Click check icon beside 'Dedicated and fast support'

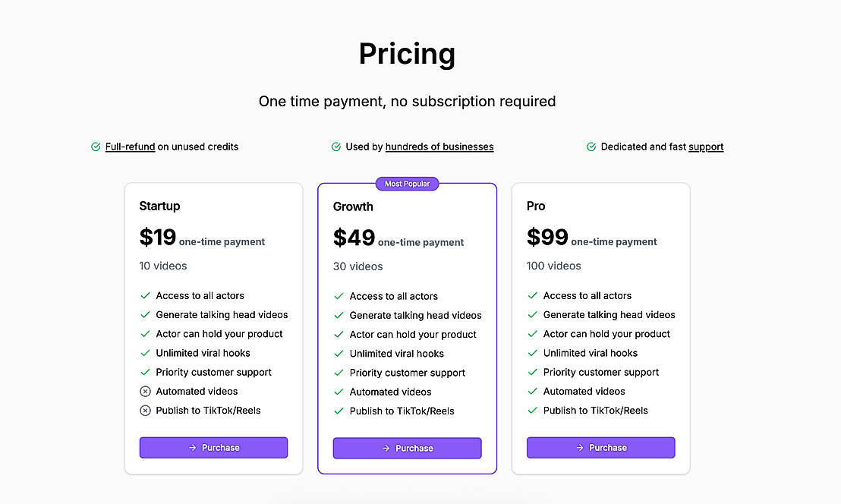click(591, 147)
